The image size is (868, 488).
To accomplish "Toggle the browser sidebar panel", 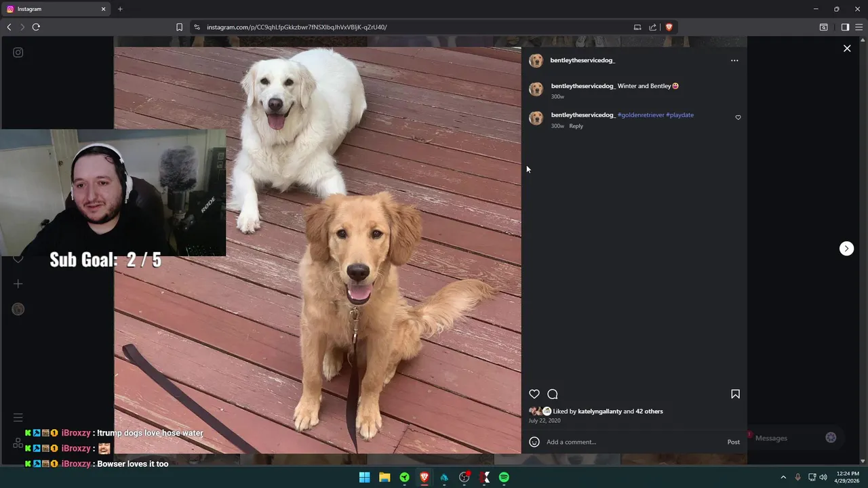I will click(x=845, y=27).
